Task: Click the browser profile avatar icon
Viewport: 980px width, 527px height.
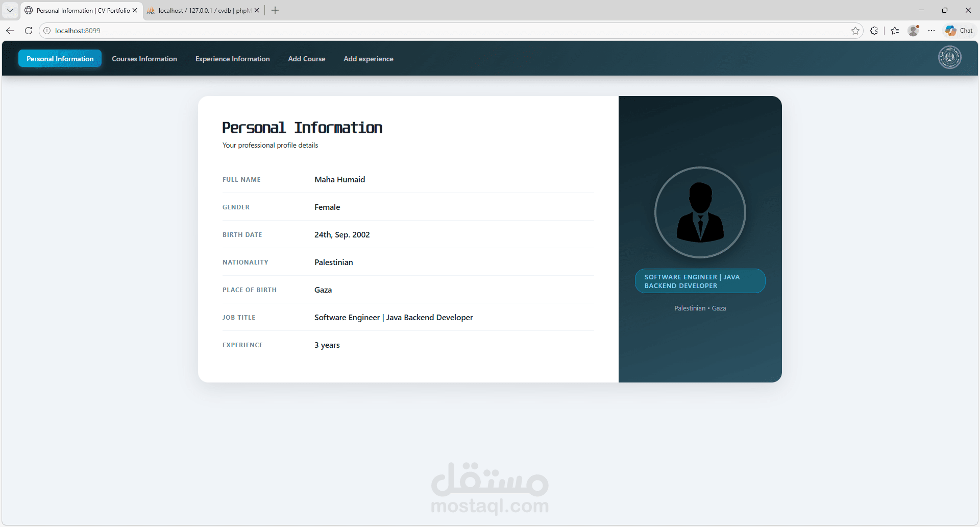Action: point(914,31)
